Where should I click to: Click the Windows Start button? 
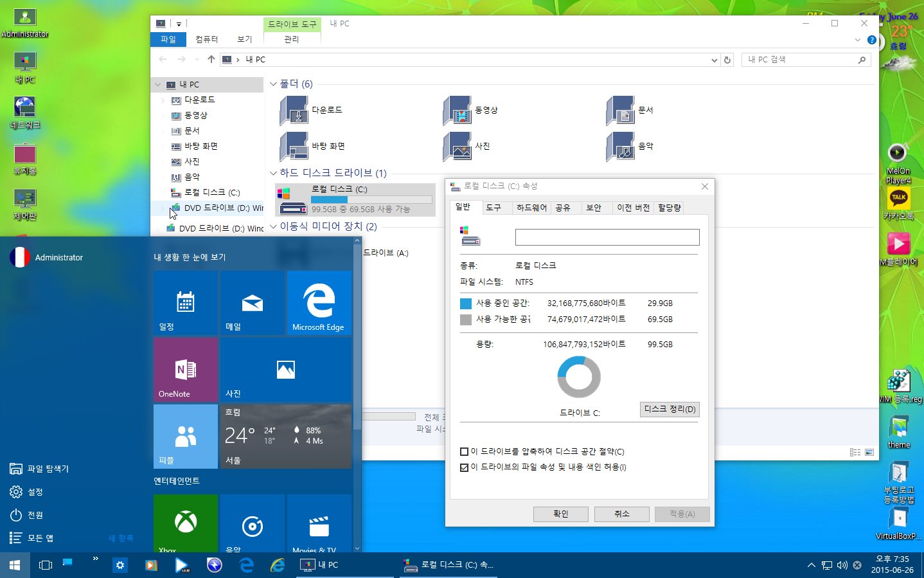click(15, 565)
